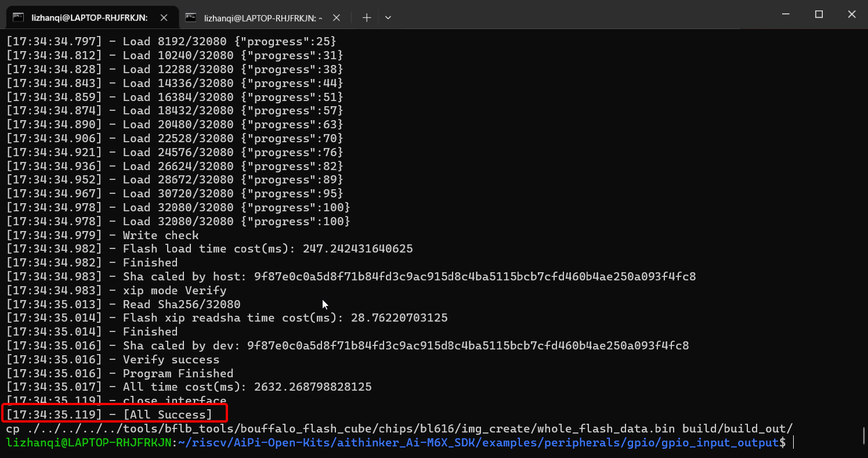Close the terminal window
The height and width of the screenshot is (458, 868).
click(x=852, y=15)
